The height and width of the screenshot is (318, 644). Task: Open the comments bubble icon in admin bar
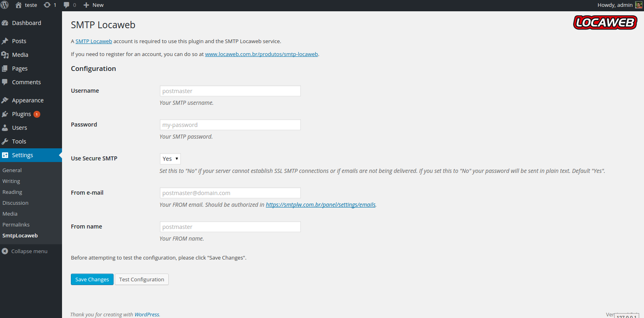click(66, 5)
